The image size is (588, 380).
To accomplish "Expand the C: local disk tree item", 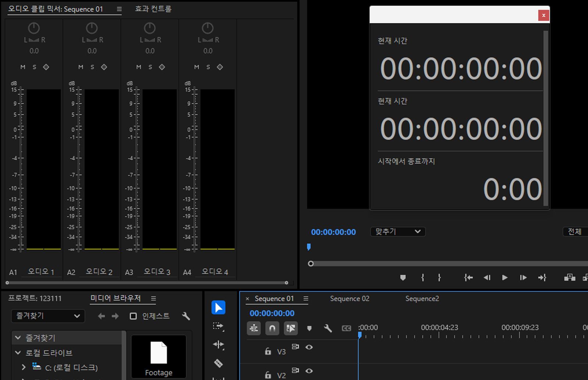I will [x=24, y=367].
